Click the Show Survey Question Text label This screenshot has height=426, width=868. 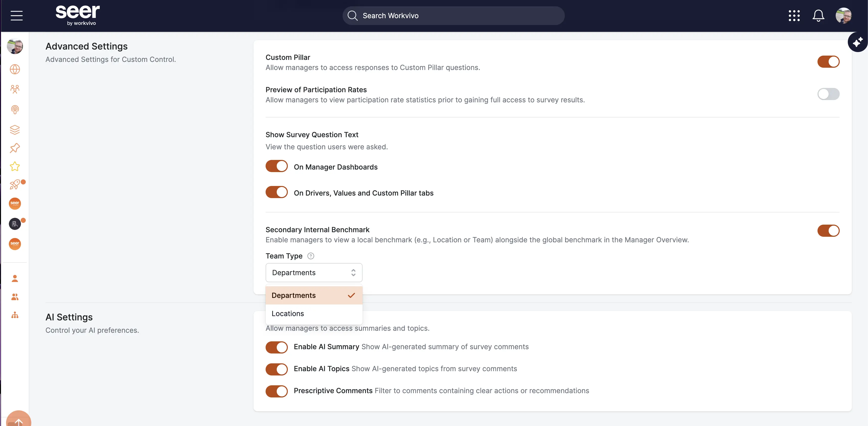[x=312, y=135]
